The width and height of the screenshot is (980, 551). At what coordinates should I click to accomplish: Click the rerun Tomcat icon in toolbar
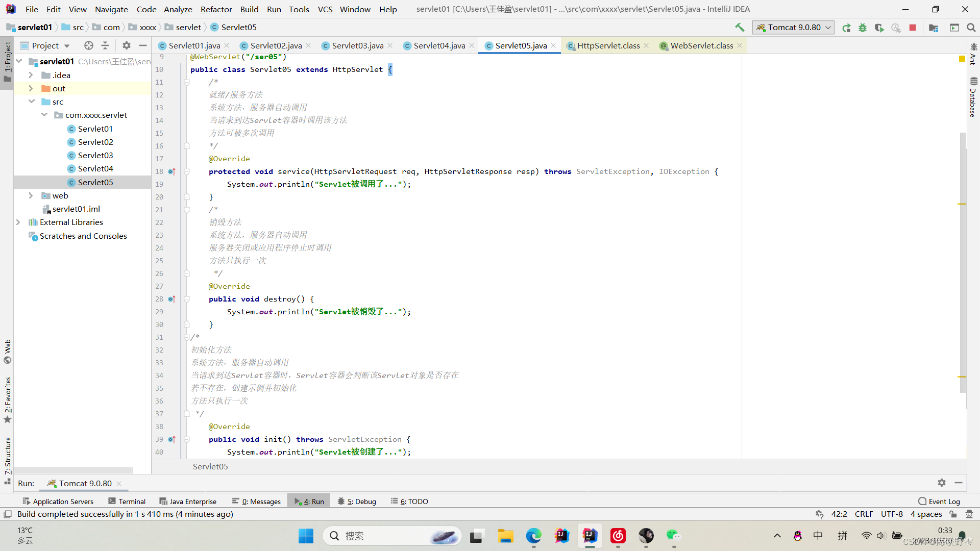coord(846,28)
